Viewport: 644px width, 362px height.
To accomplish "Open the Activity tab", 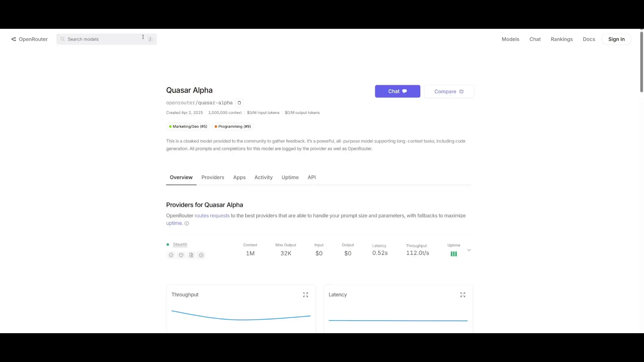I will 264,177.
